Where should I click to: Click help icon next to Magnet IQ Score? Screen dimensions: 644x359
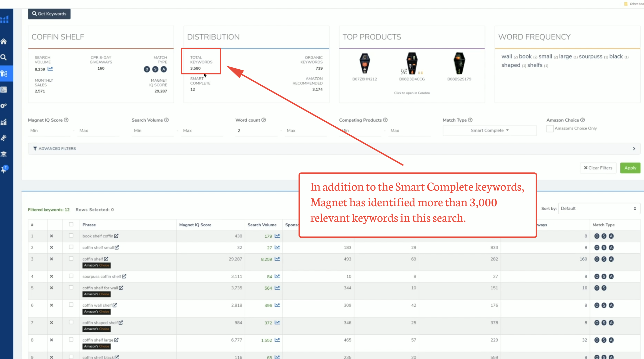(x=66, y=120)
